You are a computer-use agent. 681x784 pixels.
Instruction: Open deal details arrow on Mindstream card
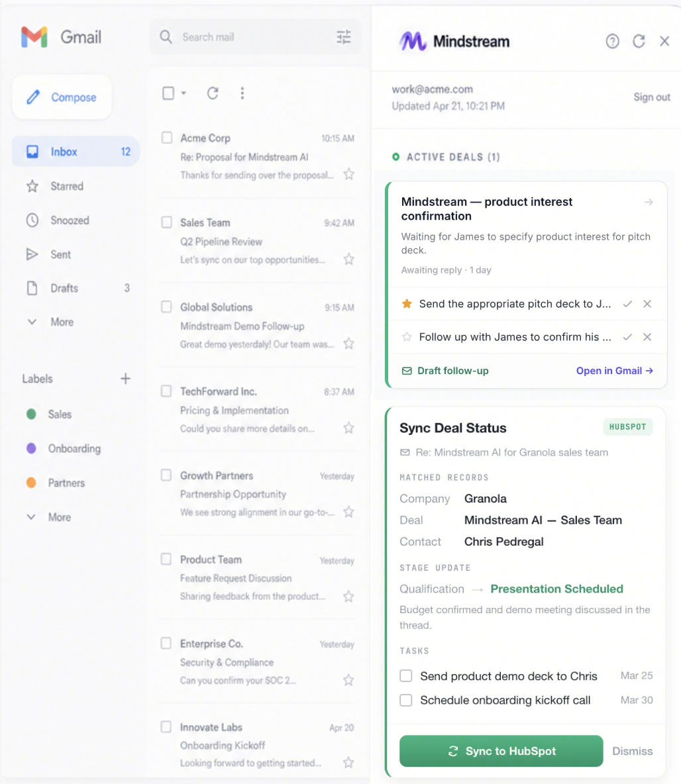(x=649, y=202)
